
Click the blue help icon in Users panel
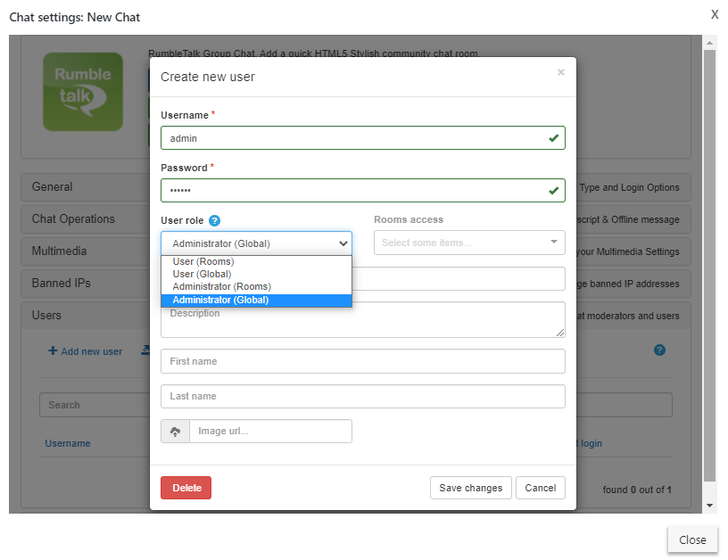[659, 350]
